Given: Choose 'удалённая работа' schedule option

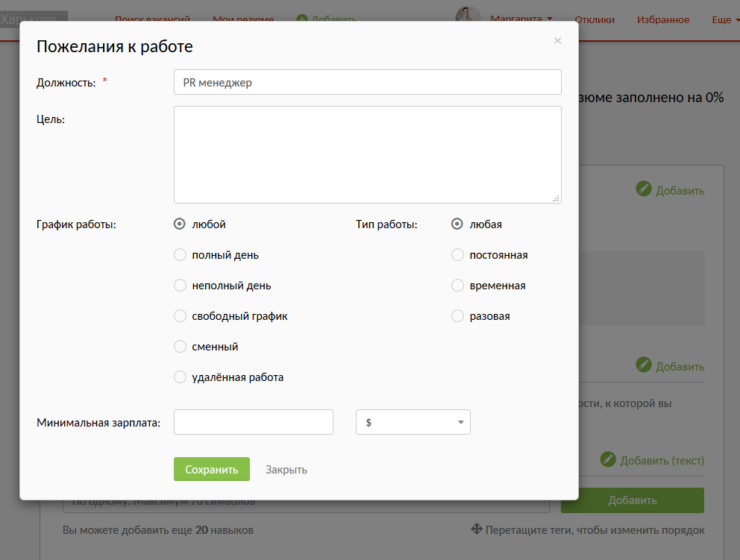Looking at the screenshot, I should coord(180,377).
